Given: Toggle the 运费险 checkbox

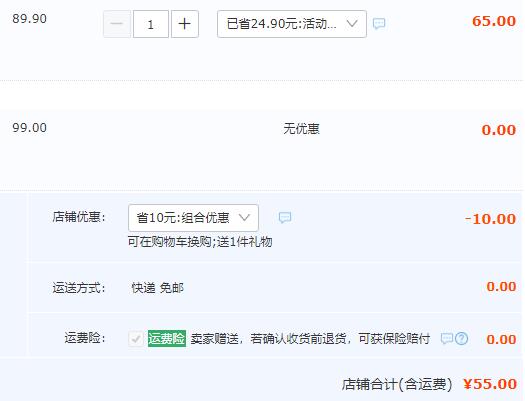Looking at the screenshot, I should (136, 339).
